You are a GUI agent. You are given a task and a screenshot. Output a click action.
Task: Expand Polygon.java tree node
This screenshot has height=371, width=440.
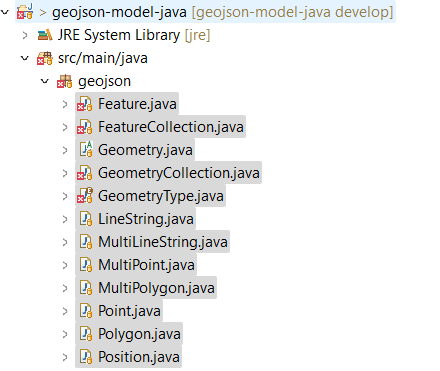65,334
